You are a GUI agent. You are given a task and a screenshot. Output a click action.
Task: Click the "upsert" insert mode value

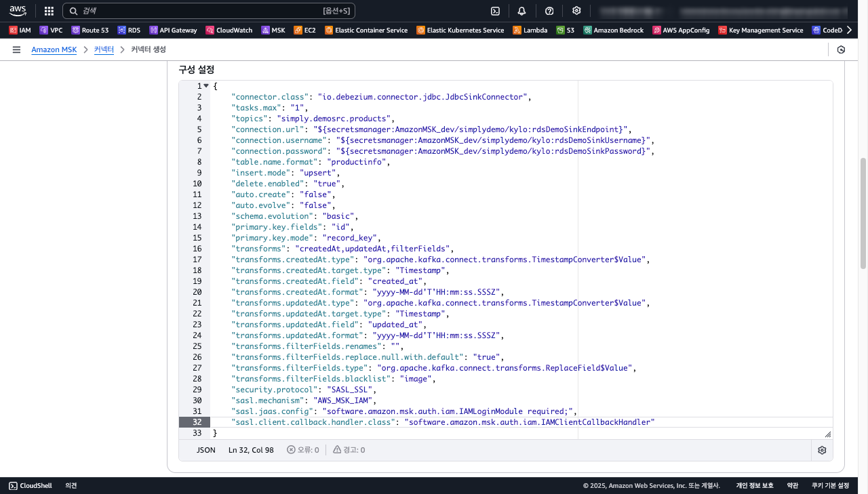click(x=319, y=173)
